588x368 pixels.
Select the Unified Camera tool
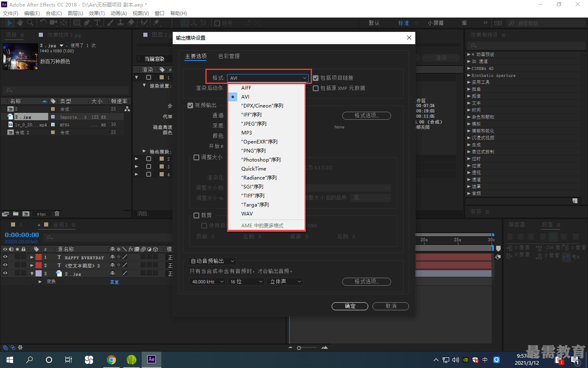(x=53, y=23)
